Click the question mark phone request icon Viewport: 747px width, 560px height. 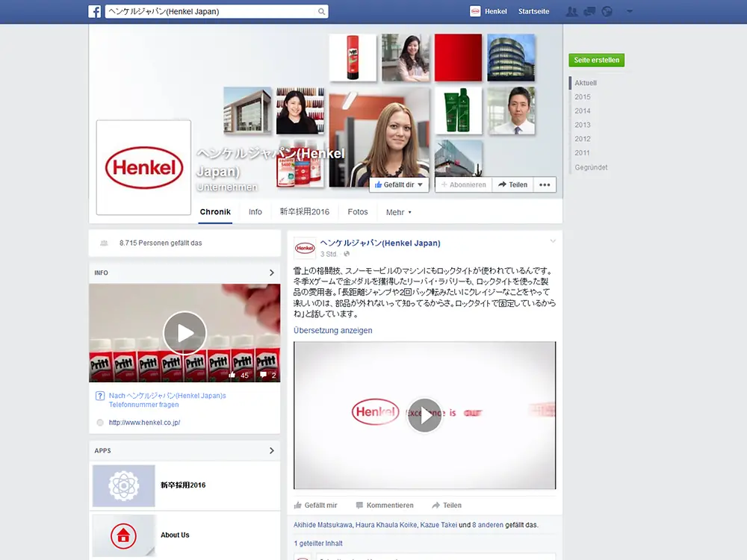click(x=100, y=396)
